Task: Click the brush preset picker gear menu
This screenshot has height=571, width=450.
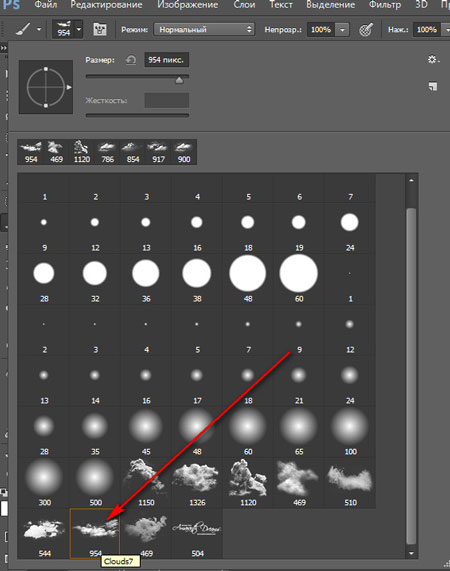Action: click(x=433, y=59)
